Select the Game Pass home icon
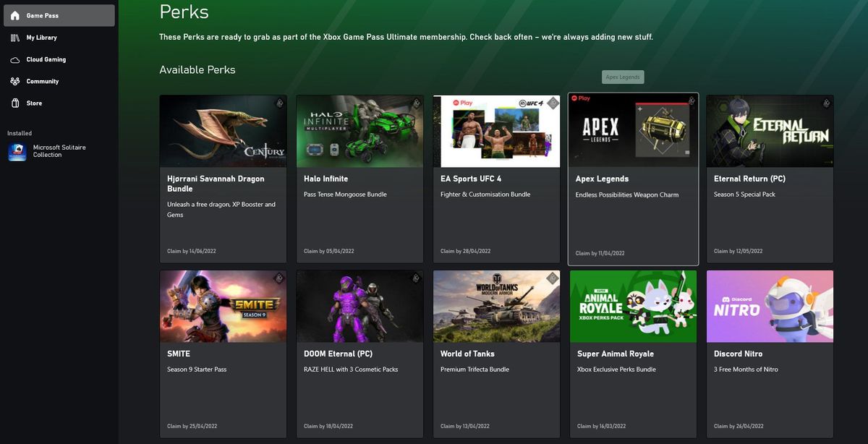This screenshot has width=868, height=444. [16, 14]
